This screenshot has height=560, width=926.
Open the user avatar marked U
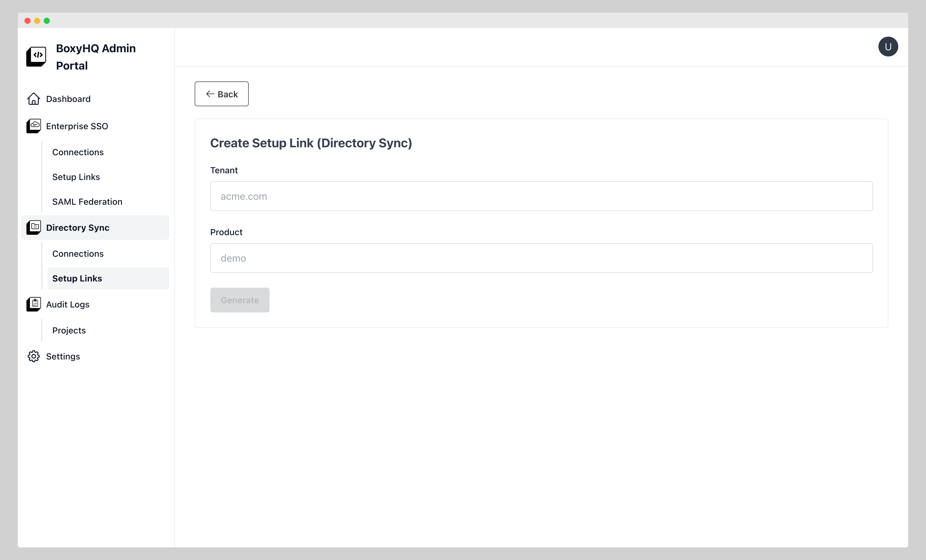pyautogui.click(x=888, y=46)
